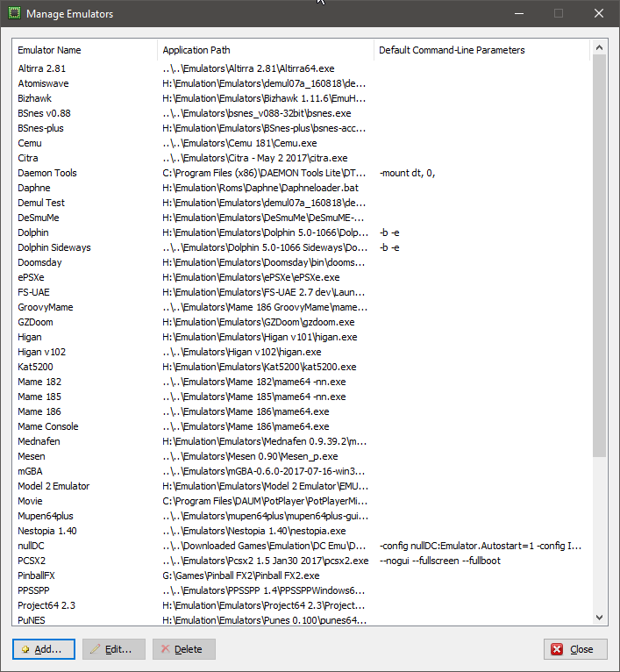Screen dimensions: 620x672
Task: Click Dolphin's "-b -e" parameters cell
Action: [389, 232]
